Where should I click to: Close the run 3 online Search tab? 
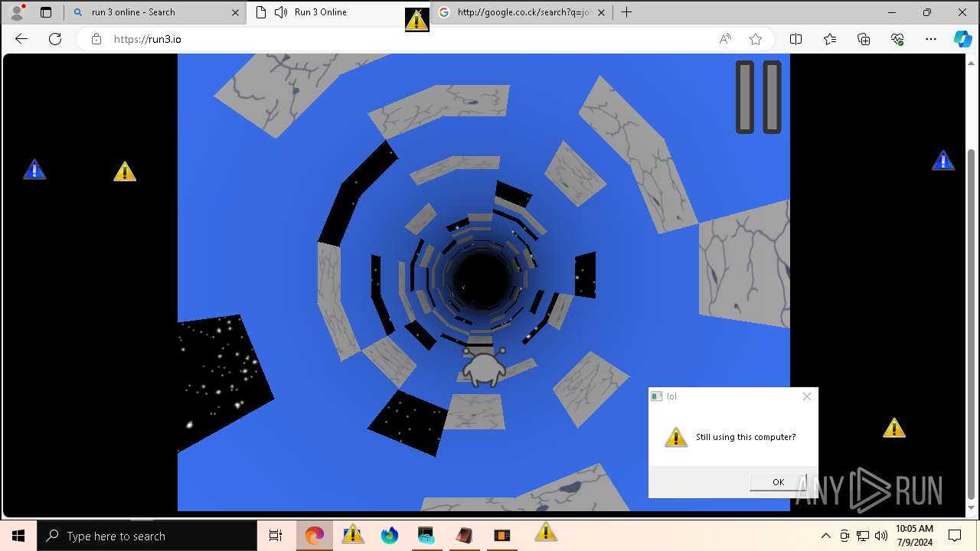pyautogui.click(x=236, y=12)
